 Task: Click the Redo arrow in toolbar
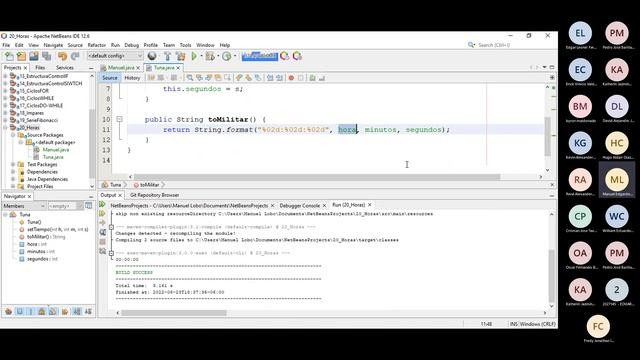[75, 56]
